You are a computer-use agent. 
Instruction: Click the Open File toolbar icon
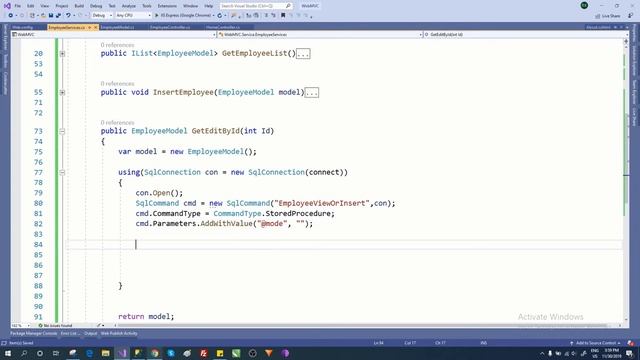[43, 16]
